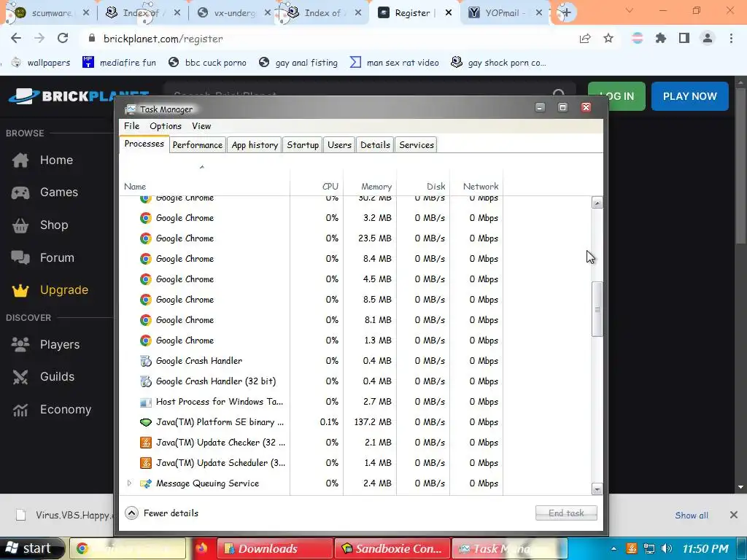The width and height of the screenshot is (747, 560).
Task: Bookmark this page with the star icon
Action: (608, 39)
